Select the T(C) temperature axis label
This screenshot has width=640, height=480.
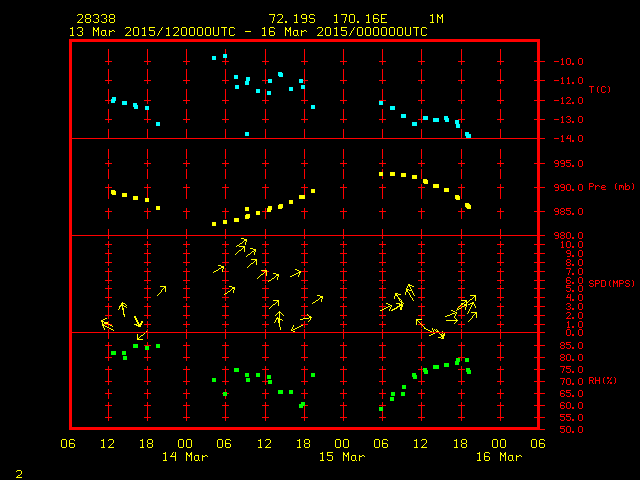600,90
